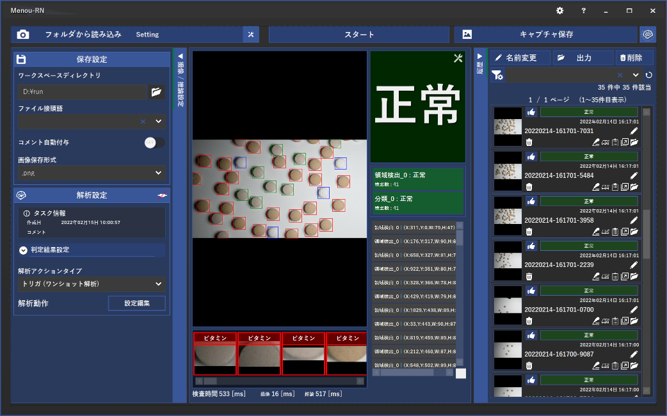Image resolution: width=667 pixels, height=416 pixels.
Task: Select the 領域検出_0：正常 result row
Action: click(x=418, y=179)
